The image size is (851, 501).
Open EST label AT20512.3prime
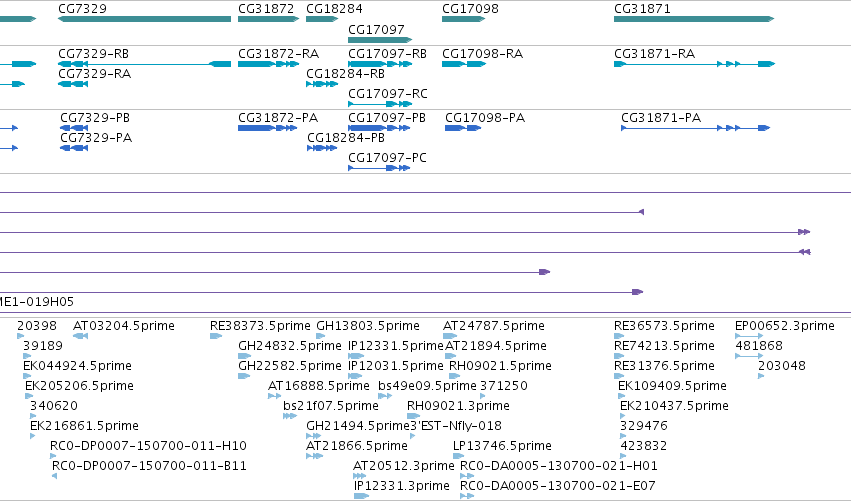click(x=403, y=466)
